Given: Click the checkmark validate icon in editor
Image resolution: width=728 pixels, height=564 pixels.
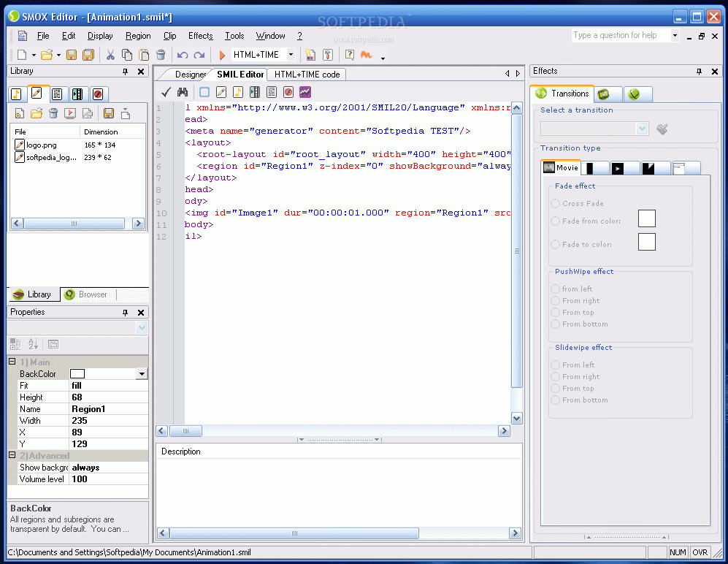Looking at the screenshot, I should pyautogui.click(x=166, y=92).
